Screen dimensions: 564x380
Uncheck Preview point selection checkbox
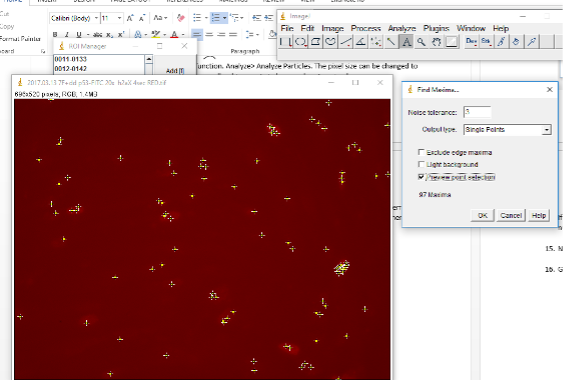click(x=421, y=177)
